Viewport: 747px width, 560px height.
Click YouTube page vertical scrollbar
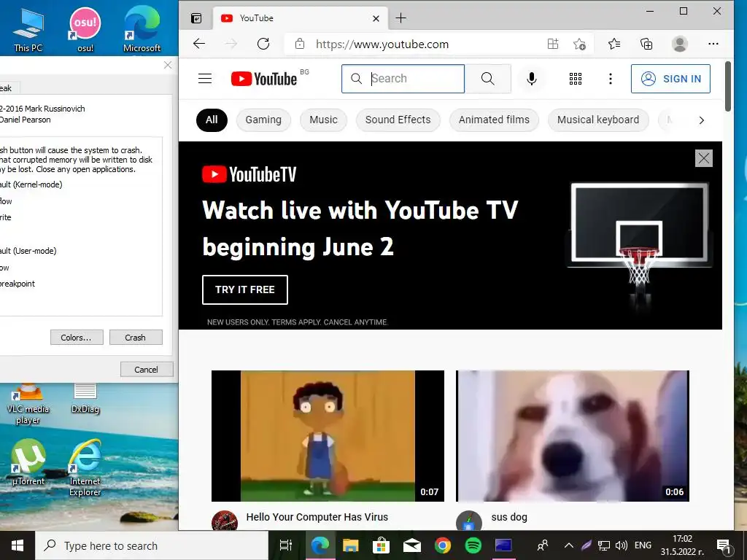(x=727, y=86)
